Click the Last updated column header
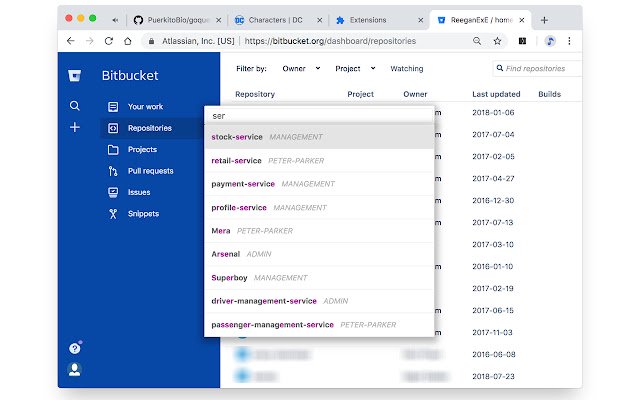640x400 pixels. (x=496, y=94)
